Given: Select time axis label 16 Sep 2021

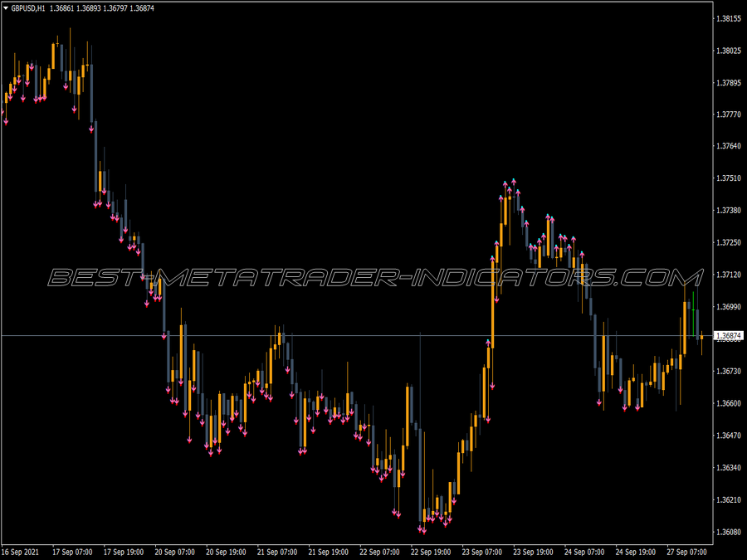Looking at the screenshot, I should (21, 552).
